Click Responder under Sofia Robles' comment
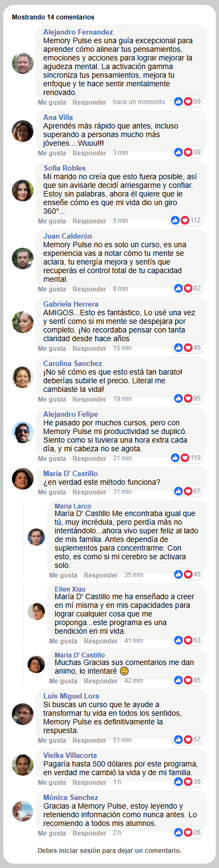The width and height of the screenshot is (219, 868). click(89, 221)
